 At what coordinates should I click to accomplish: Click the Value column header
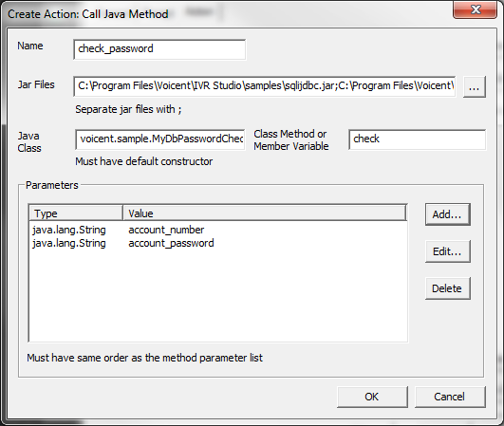(265, 213)
